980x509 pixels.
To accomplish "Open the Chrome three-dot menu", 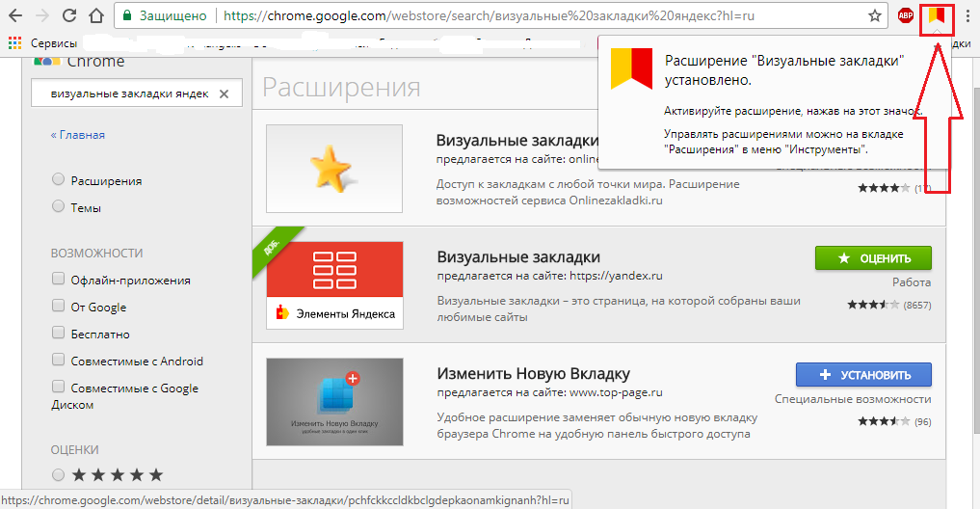I will click(968, 15).
